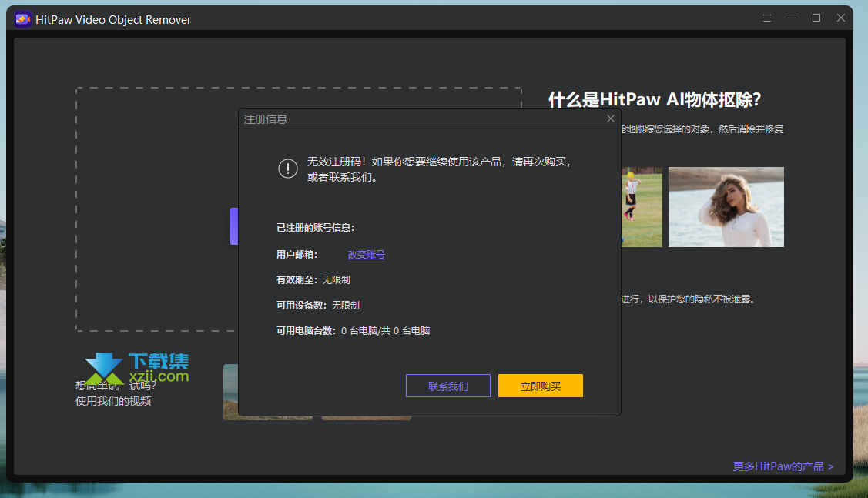Click the 已注册的账号信息 heading
The image size is (868, 498).
coord(315,228)
